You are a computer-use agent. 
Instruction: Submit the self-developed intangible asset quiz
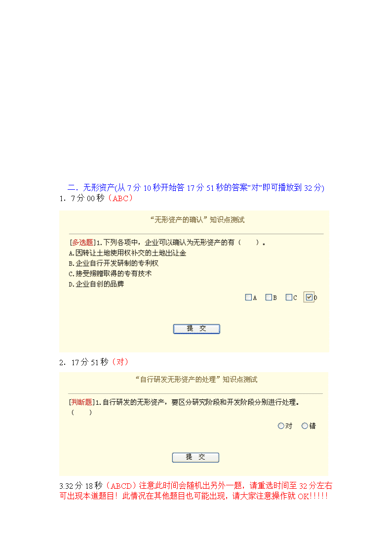pyautogui.click(x=196, y=457)
